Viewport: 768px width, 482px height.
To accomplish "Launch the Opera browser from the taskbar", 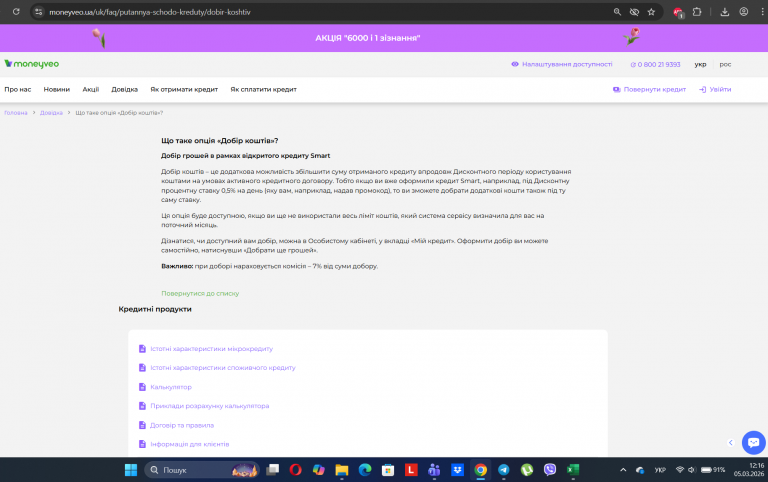I will tap(295, 470).
